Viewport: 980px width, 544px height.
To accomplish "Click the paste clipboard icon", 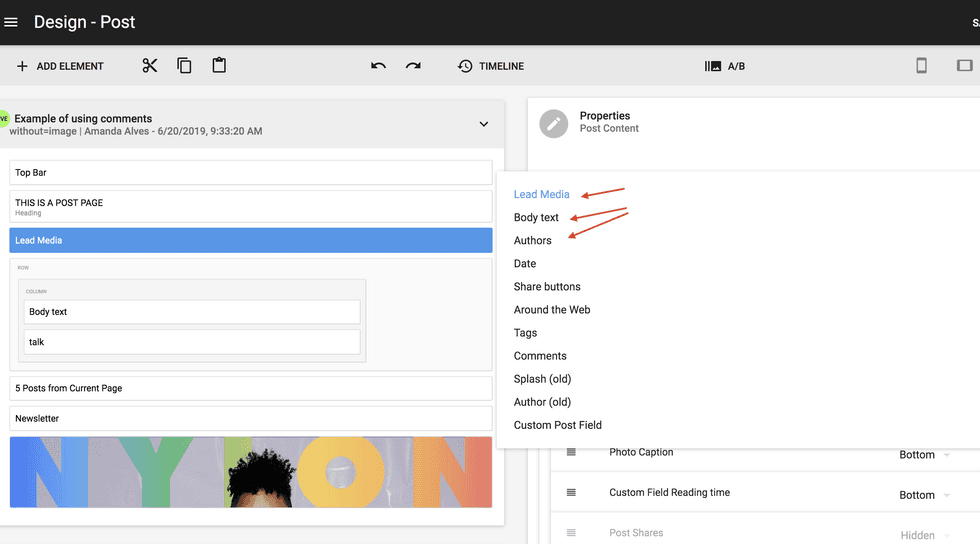I will [x=219, y=66].
